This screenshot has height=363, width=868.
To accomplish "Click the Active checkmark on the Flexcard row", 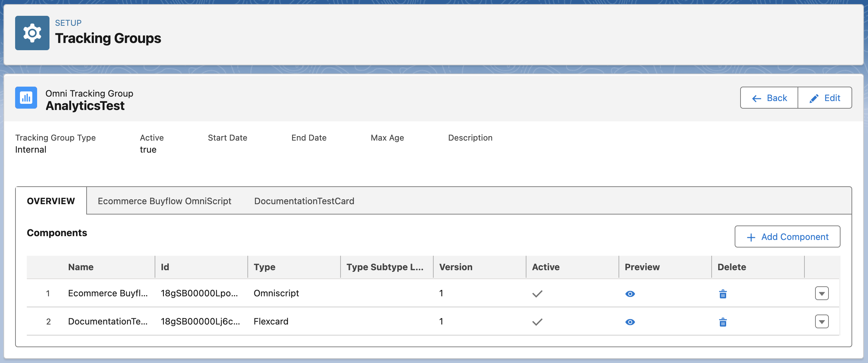I will point(537,322).
